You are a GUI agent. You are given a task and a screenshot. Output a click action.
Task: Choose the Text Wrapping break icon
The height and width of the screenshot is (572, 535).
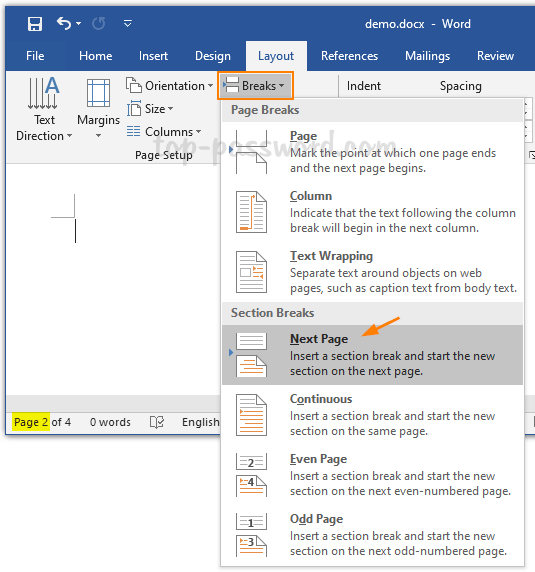[x=251, y=272]
